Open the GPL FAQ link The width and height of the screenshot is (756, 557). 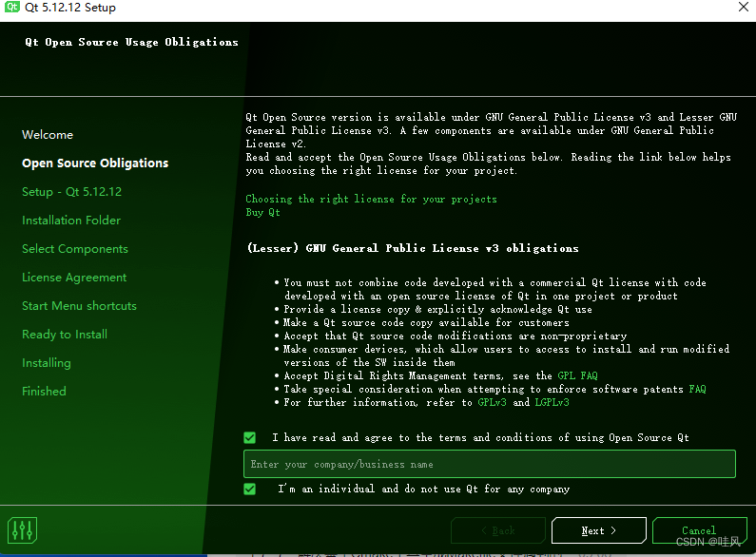pyautogui.click(x=577, y=375)
